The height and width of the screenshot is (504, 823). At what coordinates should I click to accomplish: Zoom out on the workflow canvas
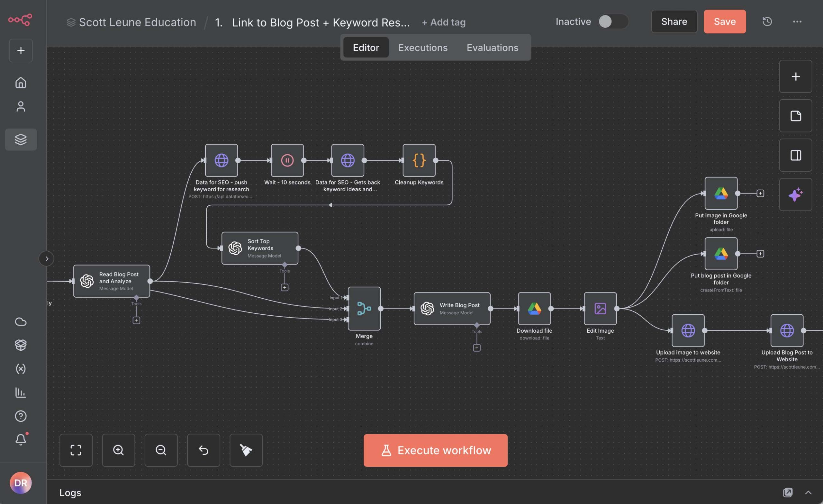(x=161, y=450)
